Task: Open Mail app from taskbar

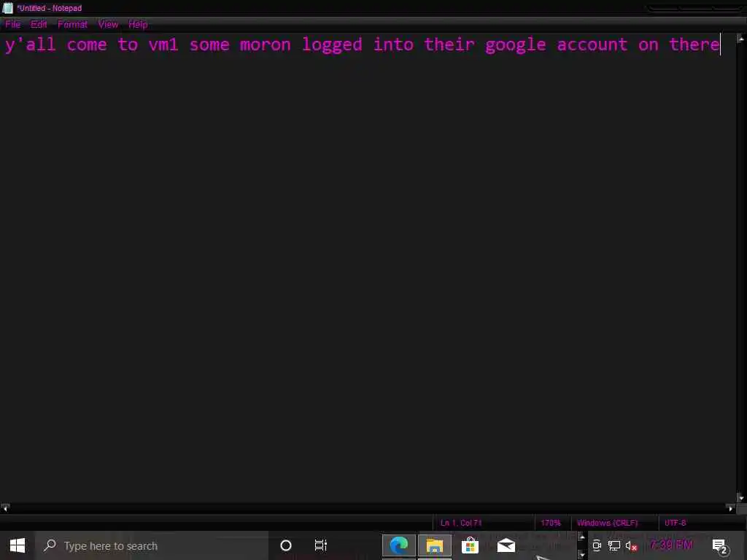Action: click(506, 545)
